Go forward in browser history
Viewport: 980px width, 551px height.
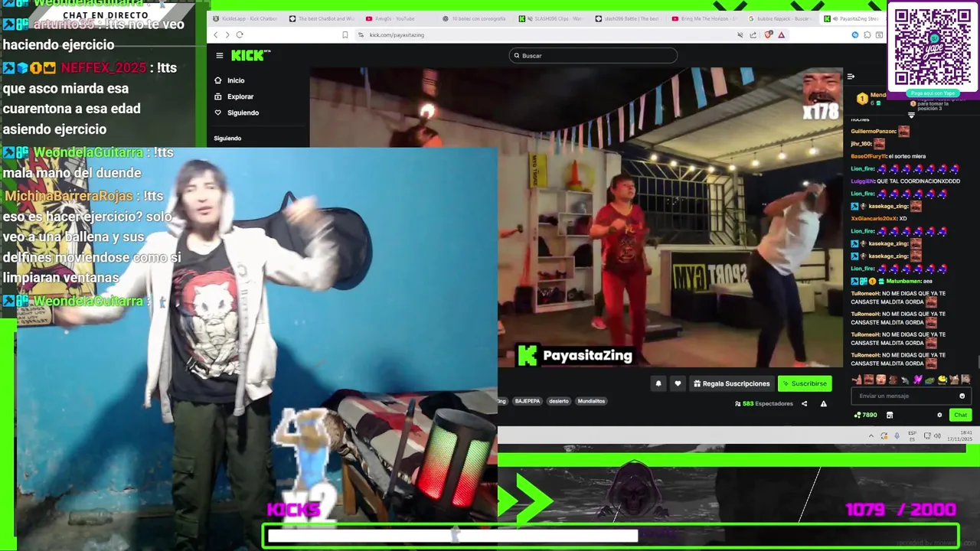tap(227, 34)
